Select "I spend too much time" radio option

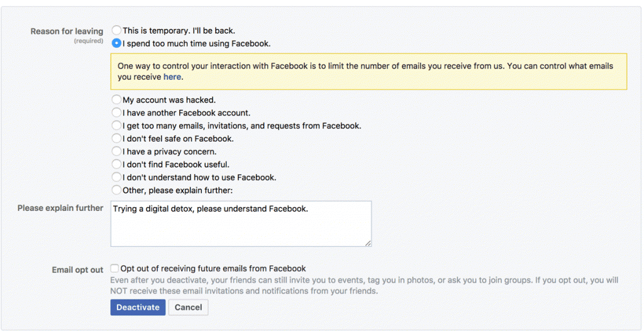point(116,43)
